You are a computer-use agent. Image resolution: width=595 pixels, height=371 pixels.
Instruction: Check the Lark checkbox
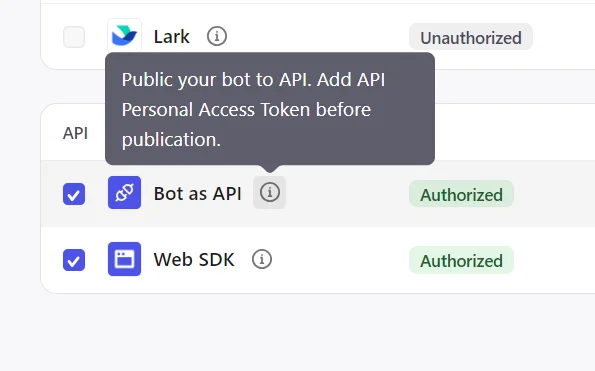[x=74, y=37]
